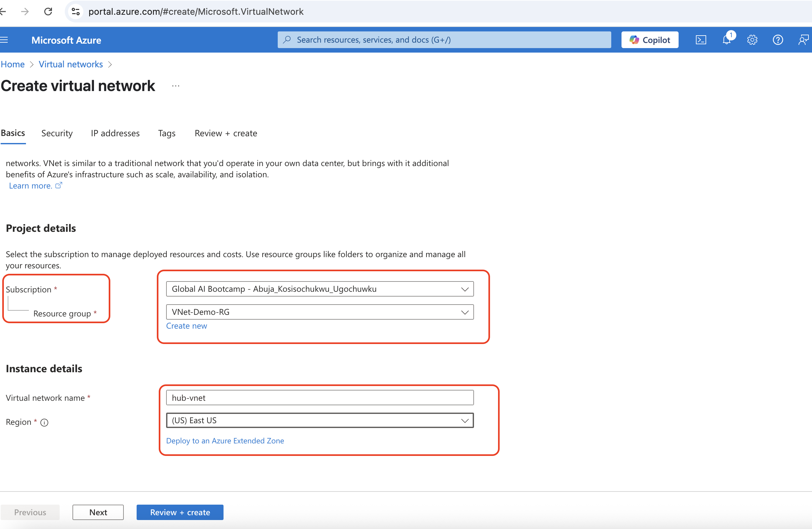Switch to the IP addresses tab
812x529 pixels.
tap(115, 133)
